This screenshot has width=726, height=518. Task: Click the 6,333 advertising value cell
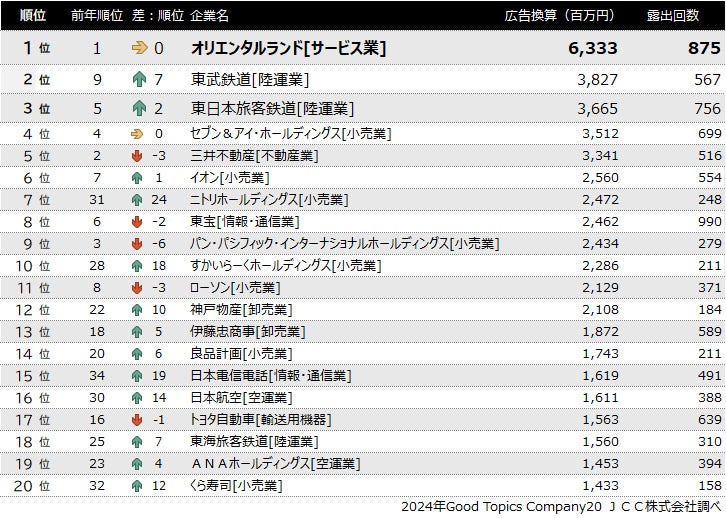(x=592, y=48)
